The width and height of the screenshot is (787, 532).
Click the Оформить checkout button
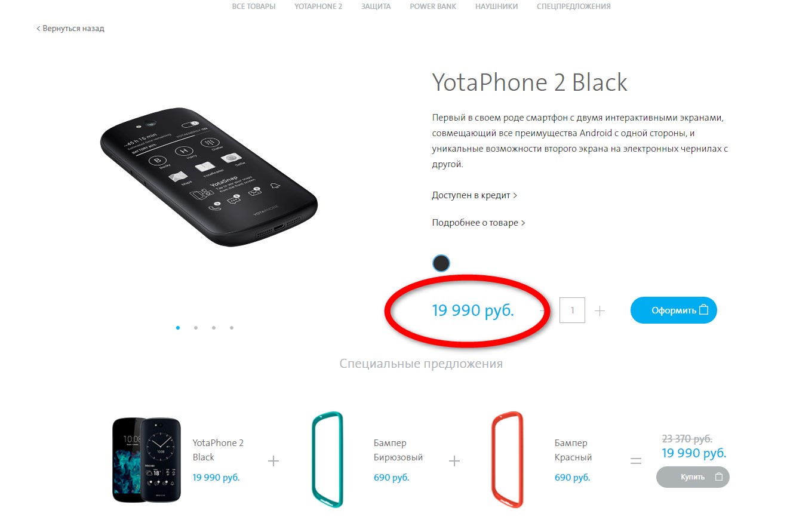click(x=674, y=310)
